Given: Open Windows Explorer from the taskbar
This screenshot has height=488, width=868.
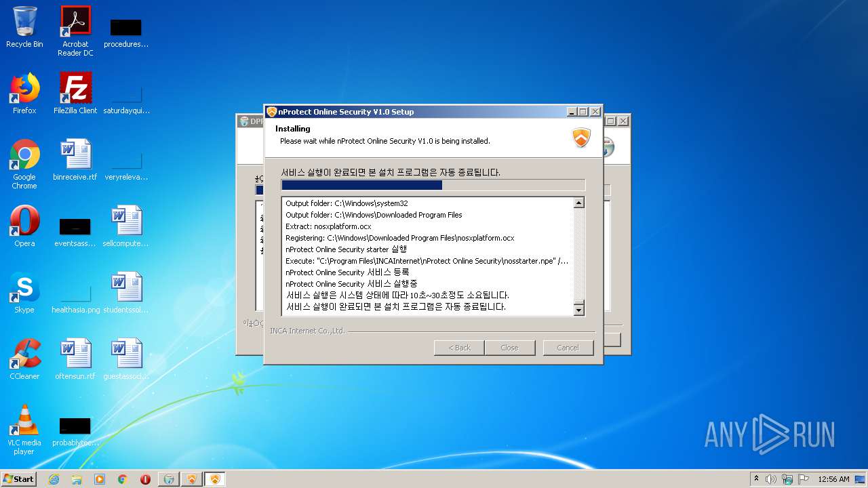Looking at the screenshot, I should coord(77,479).
